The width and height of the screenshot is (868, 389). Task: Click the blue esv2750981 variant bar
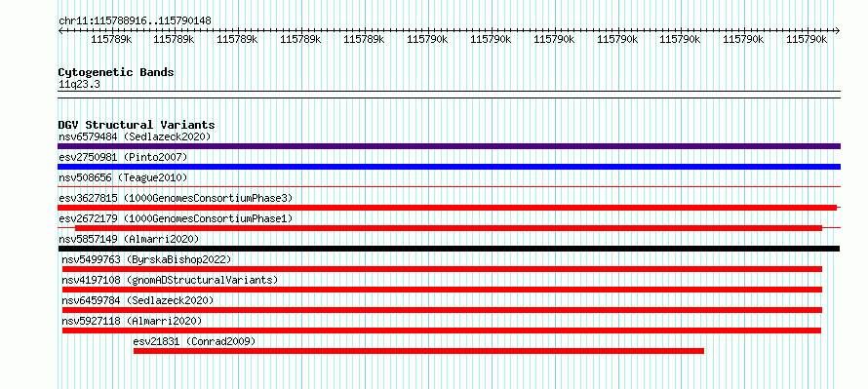coord(449,167)
